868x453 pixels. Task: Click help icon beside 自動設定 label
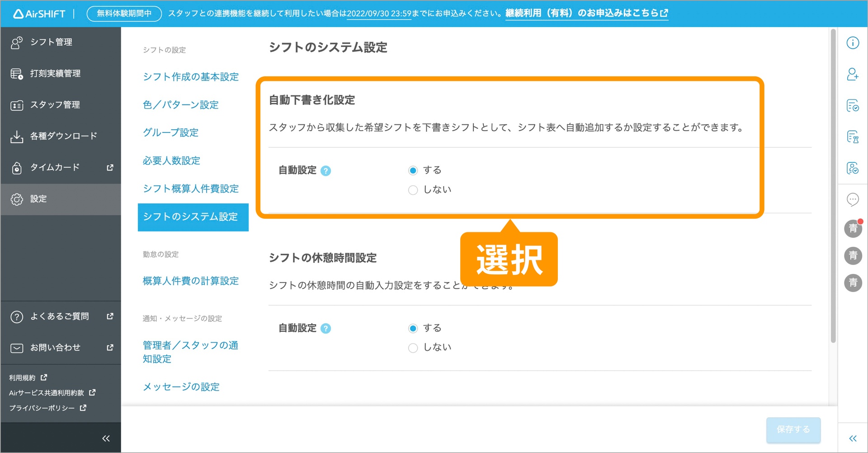click(326, 171)
